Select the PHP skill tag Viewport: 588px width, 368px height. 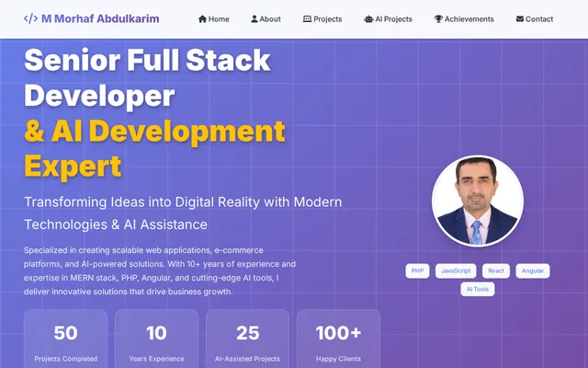point(417,270)
